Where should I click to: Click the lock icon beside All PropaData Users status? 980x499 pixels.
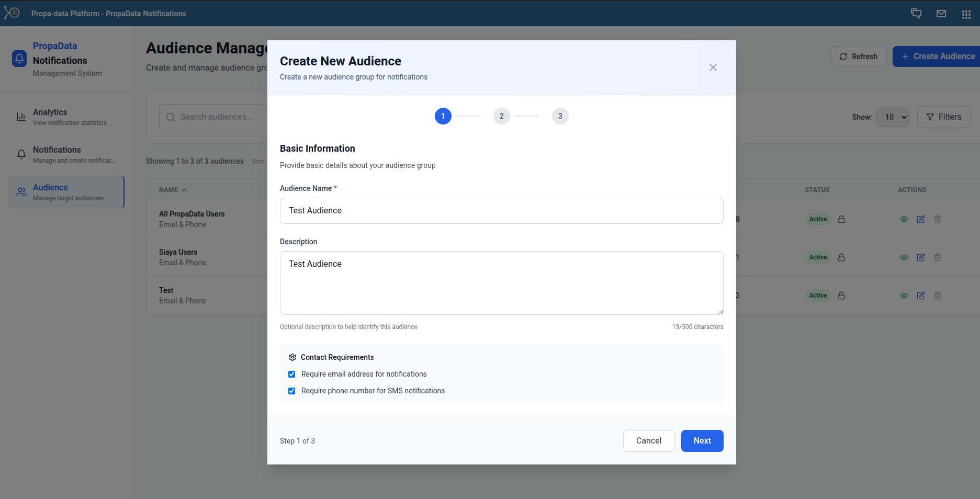tap(841, 219)
